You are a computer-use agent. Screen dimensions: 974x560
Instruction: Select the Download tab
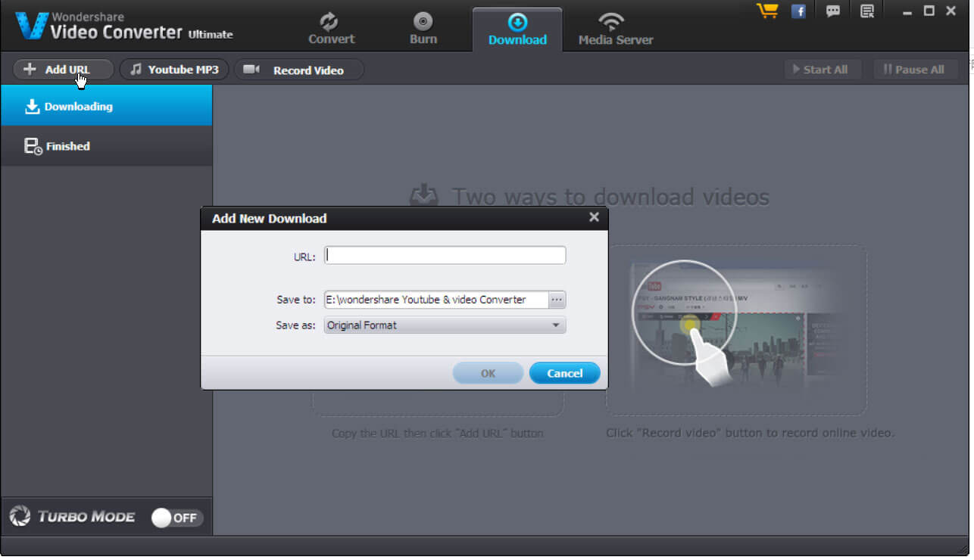coord(517,30)
